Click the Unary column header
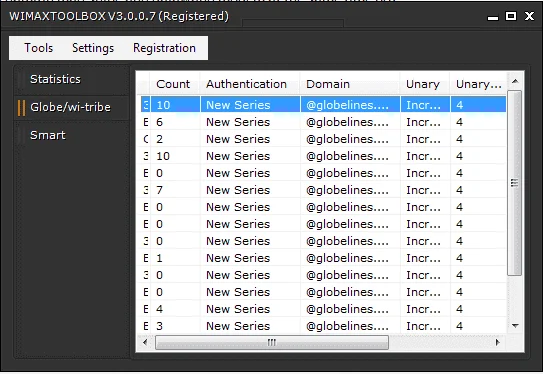543x374 pixels. (x=425, y=84)
